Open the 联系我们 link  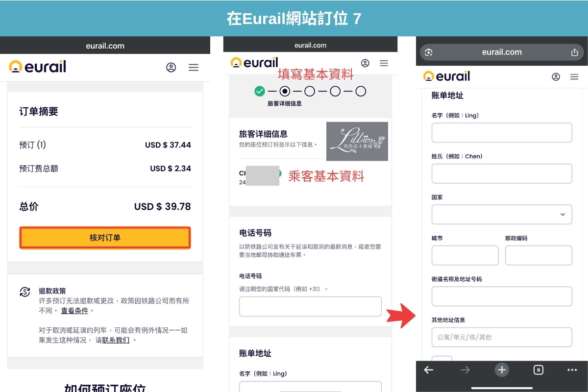[116, 340]
